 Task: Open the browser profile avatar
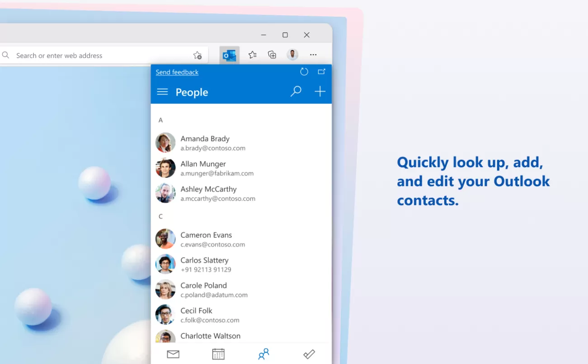(x=292, y=55)
